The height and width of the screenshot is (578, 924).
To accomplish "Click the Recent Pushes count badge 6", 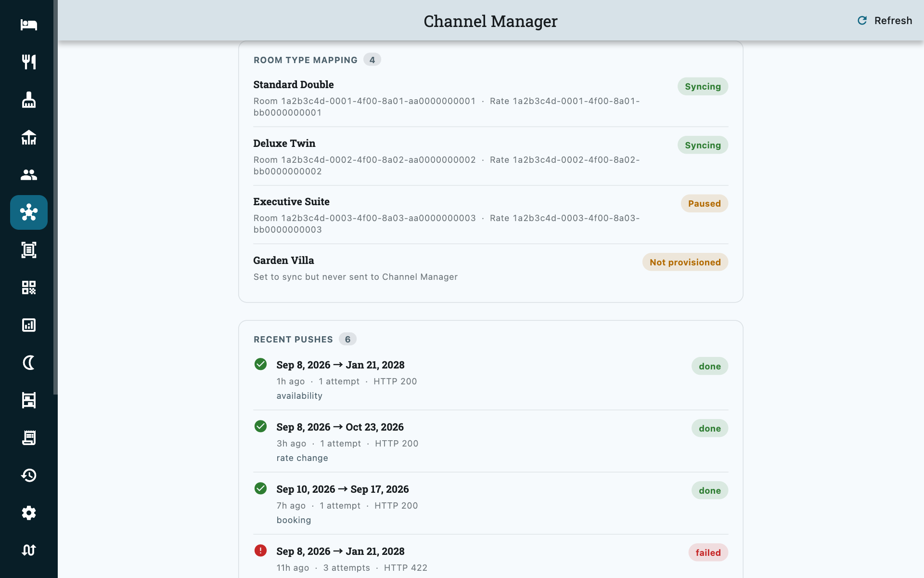I will (347, 339).
